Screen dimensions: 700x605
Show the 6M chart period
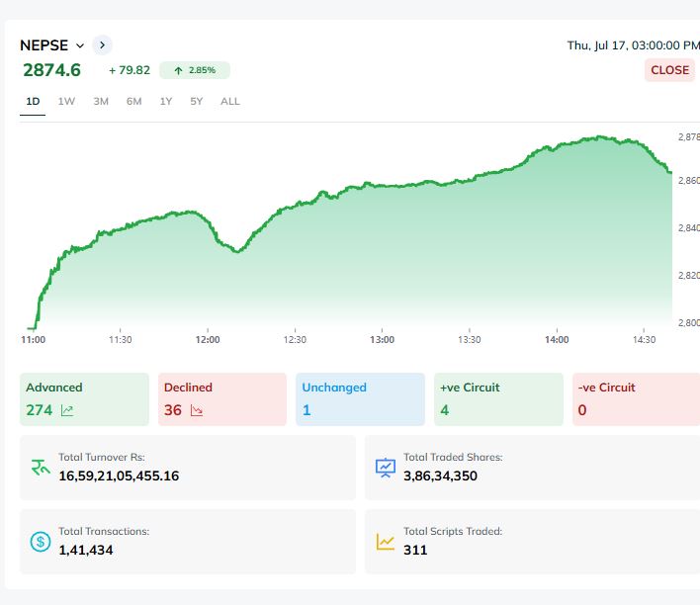pos(133,101)
